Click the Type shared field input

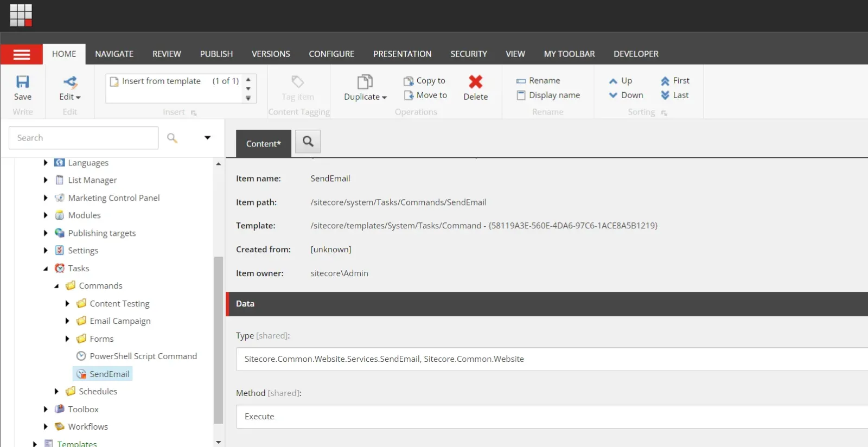(552, 359)
